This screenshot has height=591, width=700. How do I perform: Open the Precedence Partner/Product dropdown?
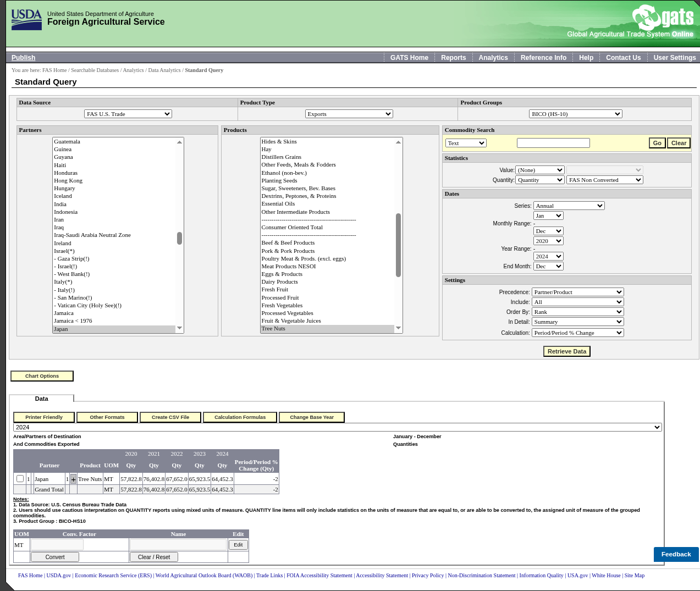tap(578, 292)
